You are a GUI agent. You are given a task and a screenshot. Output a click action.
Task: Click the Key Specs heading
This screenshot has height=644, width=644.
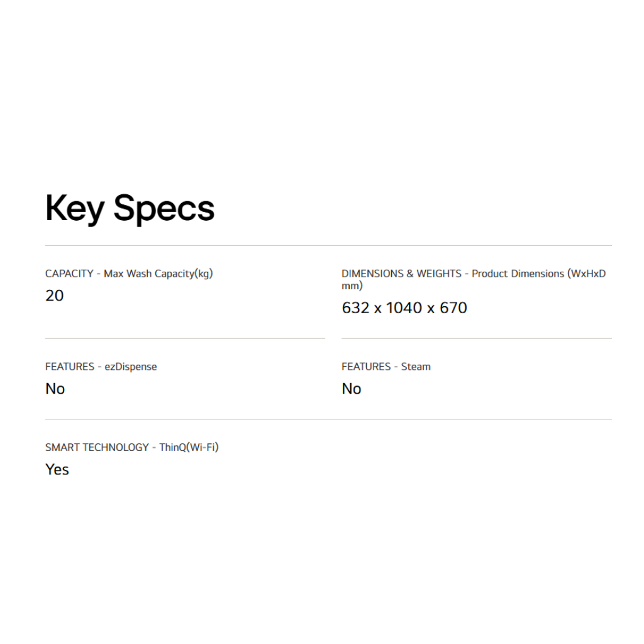(x=130, y=208)
